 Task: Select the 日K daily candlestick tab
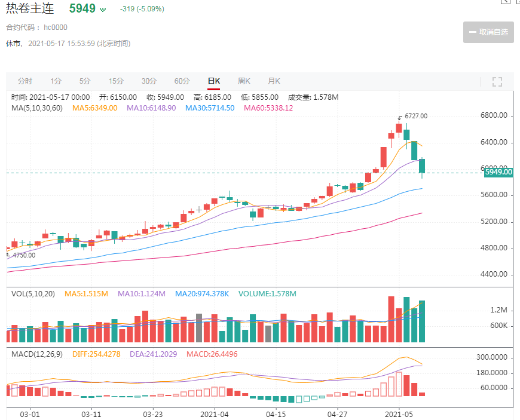(x=214, y=81)
